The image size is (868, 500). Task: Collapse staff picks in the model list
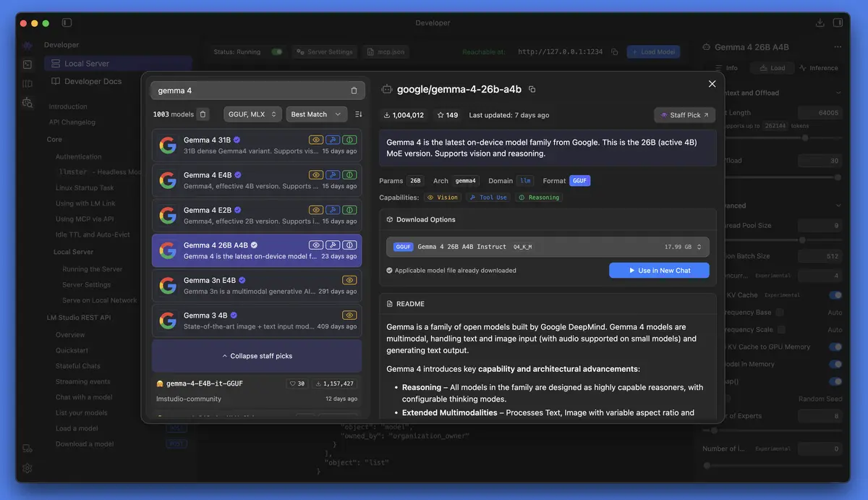point(257,356)
